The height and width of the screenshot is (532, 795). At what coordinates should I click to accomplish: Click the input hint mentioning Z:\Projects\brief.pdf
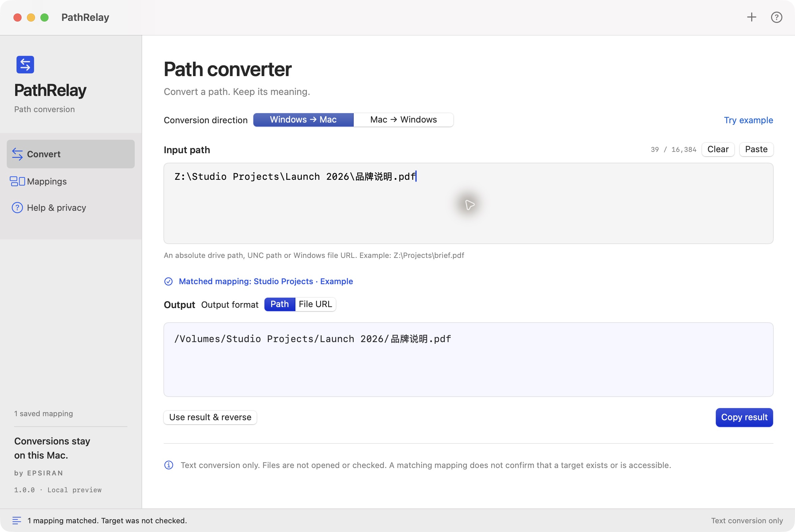(x=314, y=255)
